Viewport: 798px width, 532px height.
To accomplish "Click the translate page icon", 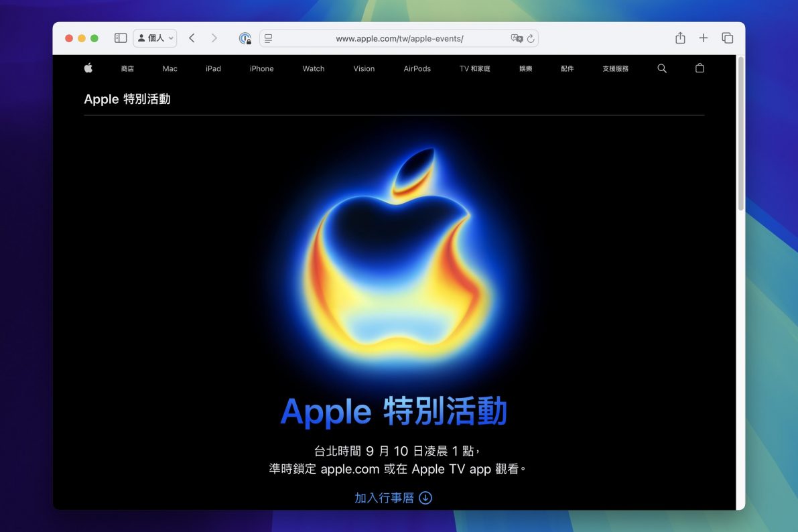I will tap(516, 39).
